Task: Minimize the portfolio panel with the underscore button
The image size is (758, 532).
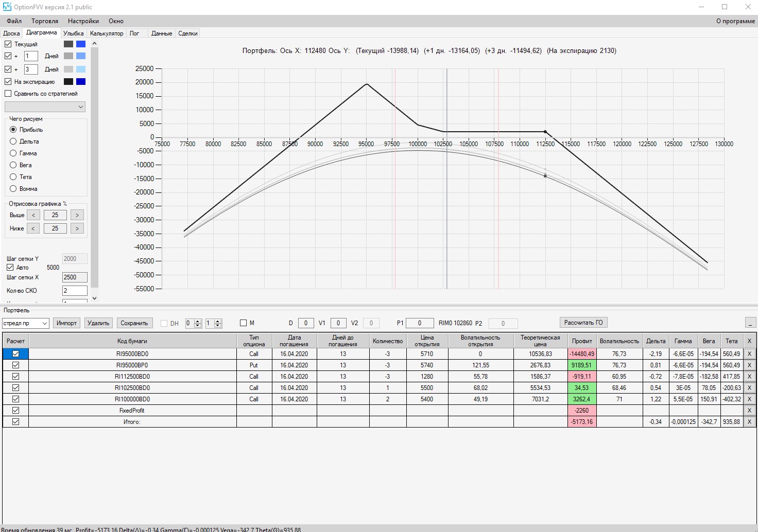Action: [750, 323]
